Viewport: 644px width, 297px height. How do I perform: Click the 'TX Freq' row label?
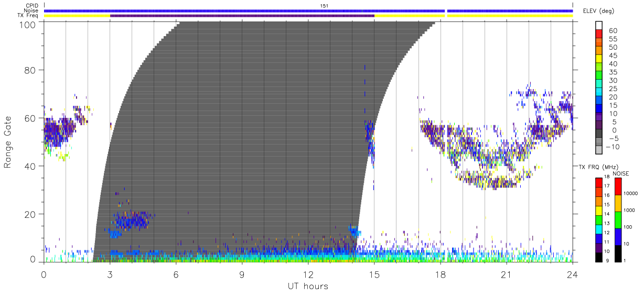(x=29, y=16)
